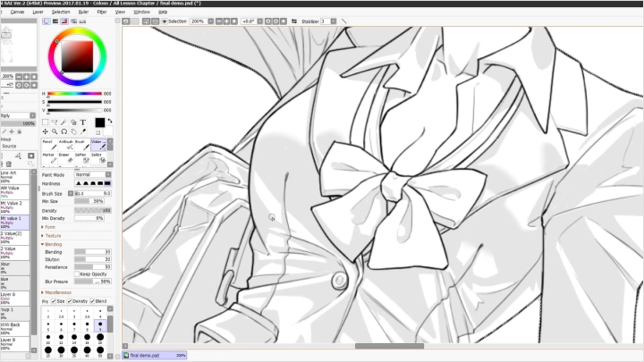The width and height of the screenshot is (644, 362).
Task: Select the Line Art layer
Action: 15,177
